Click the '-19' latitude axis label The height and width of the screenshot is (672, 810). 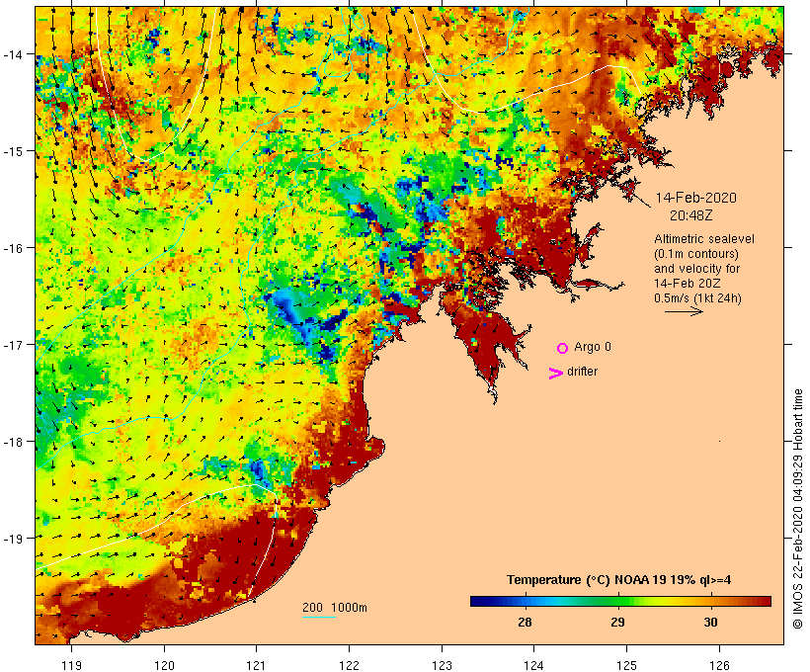click(12, 539)
